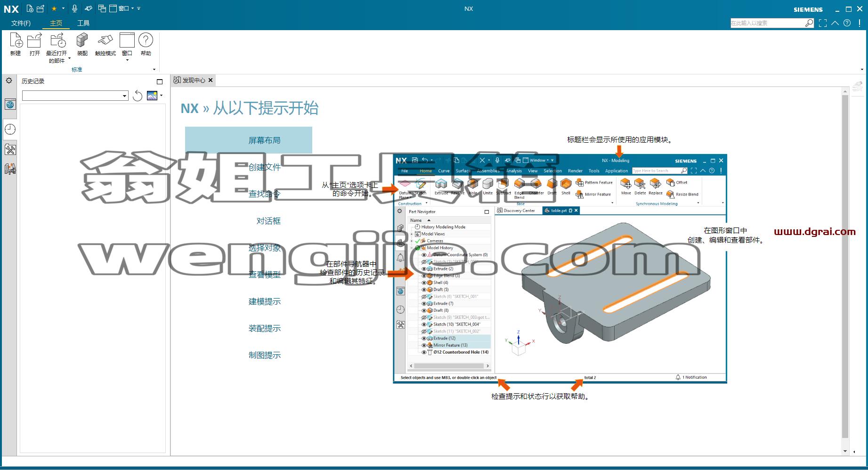Open the 文件(F) menu
The width and height of the screenshot is (868, 470).
[x=21, y=23]
